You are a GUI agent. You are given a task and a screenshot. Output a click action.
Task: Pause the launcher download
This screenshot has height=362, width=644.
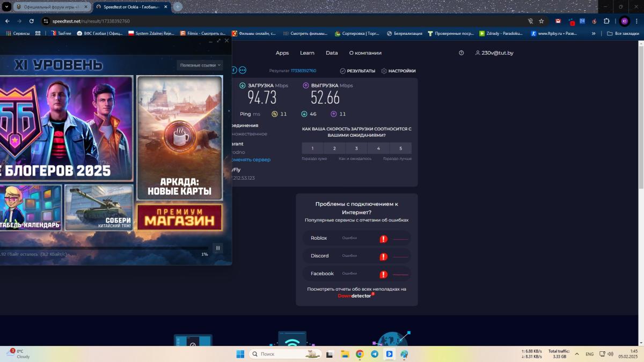point(217,248)
